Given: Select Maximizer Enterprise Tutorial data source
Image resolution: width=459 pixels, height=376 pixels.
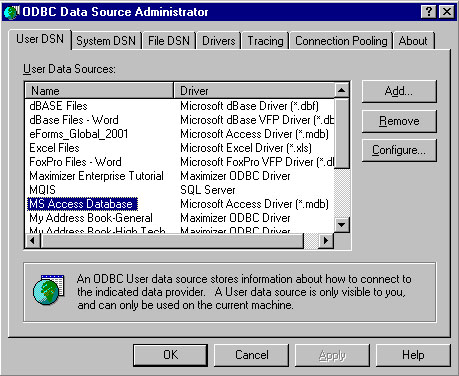Looking at the screenshot, I should (96, 176).
